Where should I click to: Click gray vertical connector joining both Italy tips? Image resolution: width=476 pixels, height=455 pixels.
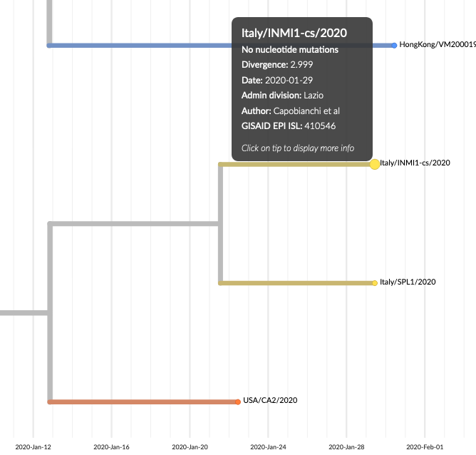tap(220, 224)
